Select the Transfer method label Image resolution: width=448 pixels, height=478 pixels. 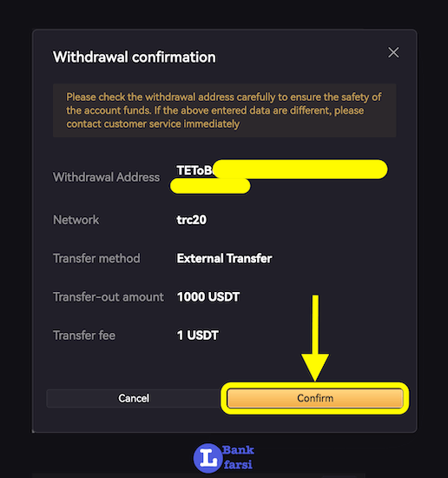[x=96, y=258]
